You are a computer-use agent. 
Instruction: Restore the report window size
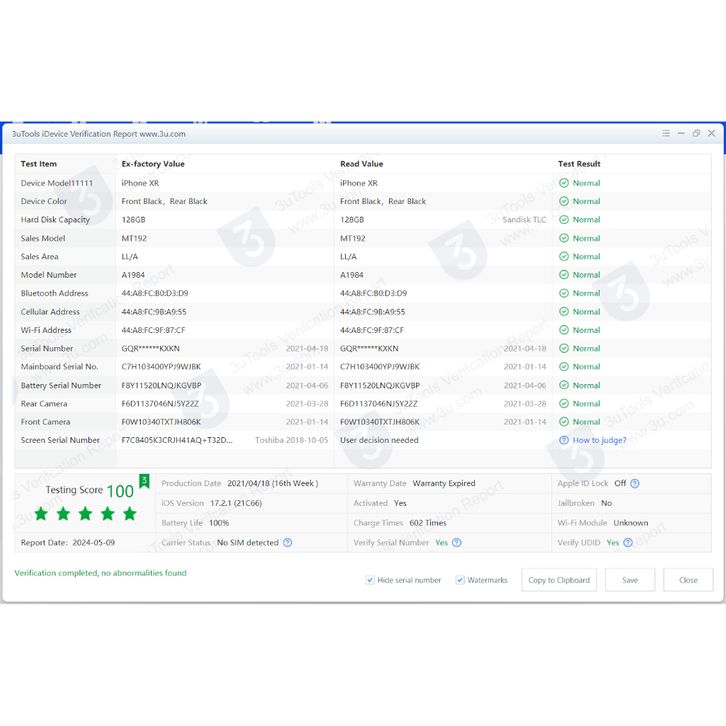pyautogui.click(x=696, y=133)
